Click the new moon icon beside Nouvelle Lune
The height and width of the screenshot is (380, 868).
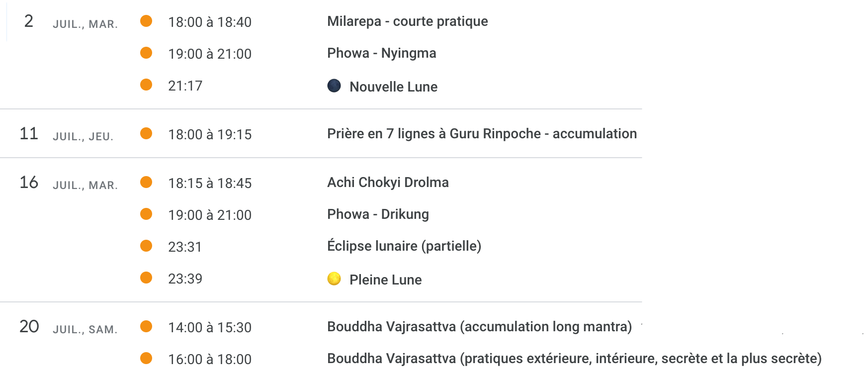334,86
